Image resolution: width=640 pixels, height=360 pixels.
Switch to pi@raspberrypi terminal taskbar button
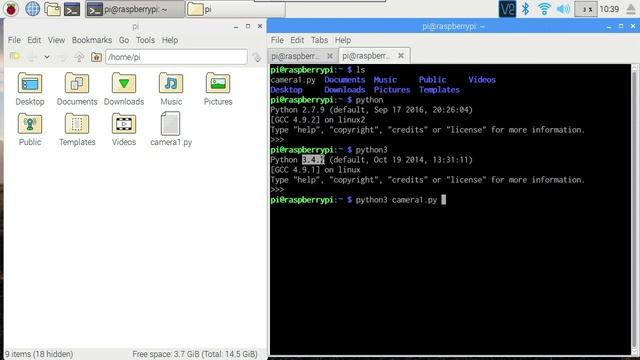[135, 9]
